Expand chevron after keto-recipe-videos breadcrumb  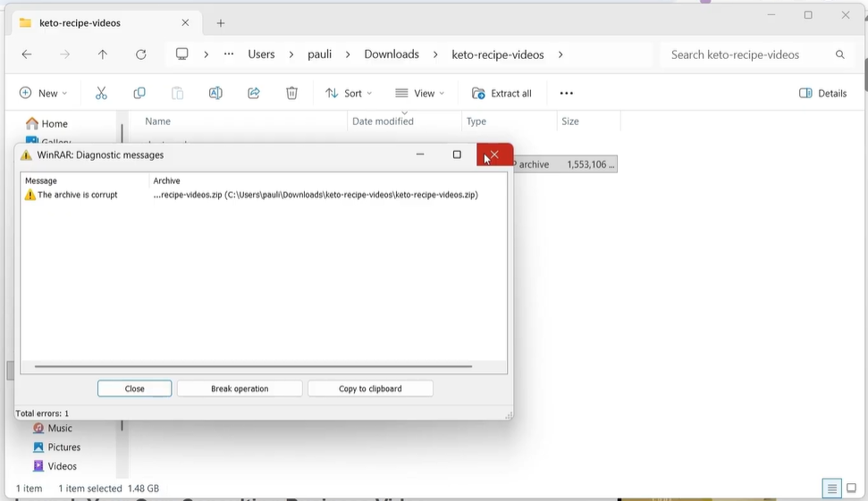(560, 54)
